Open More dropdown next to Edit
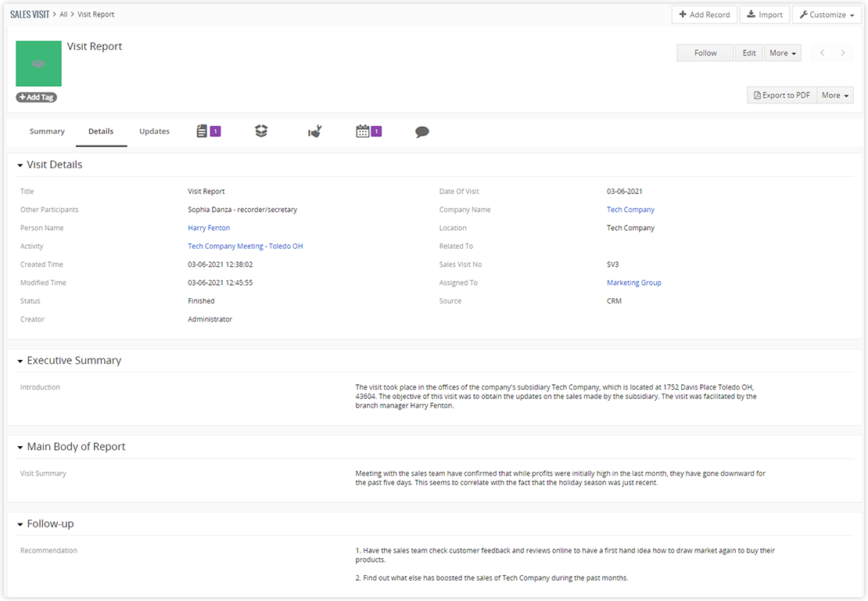The height and width of the screenshot is (601, 868). (x=783, y=52)
